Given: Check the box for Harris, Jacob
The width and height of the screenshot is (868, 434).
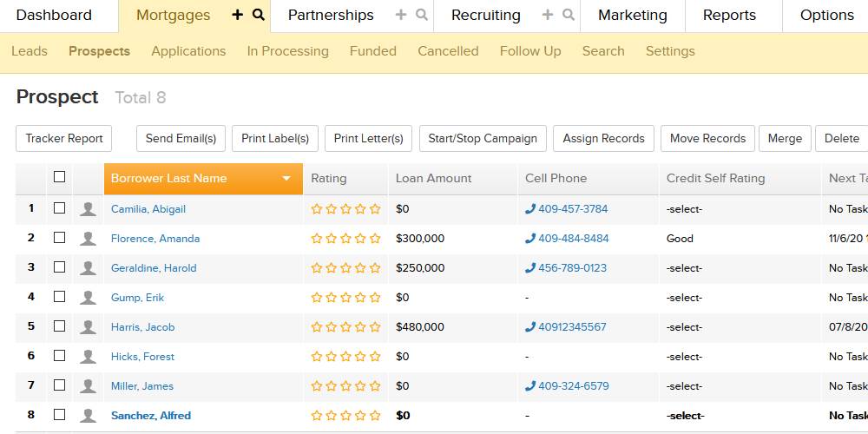Looking at the screenshot, I should [x=59, y=326].
